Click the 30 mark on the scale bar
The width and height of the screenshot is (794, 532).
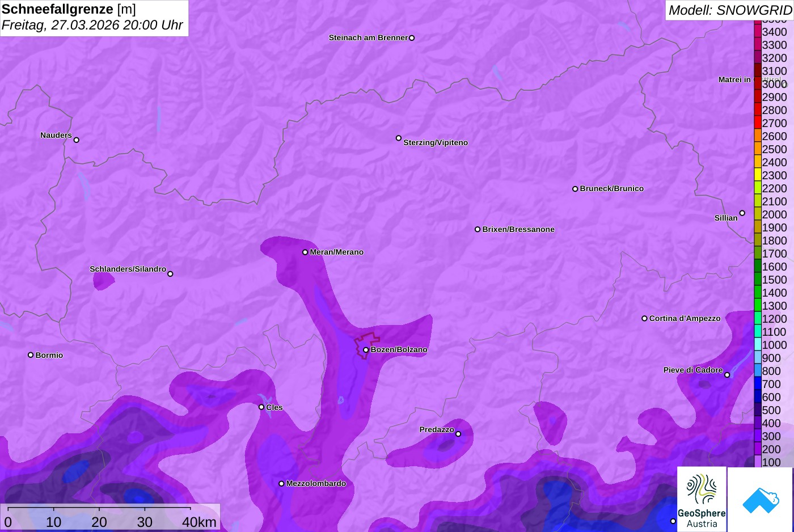point(145,522)
